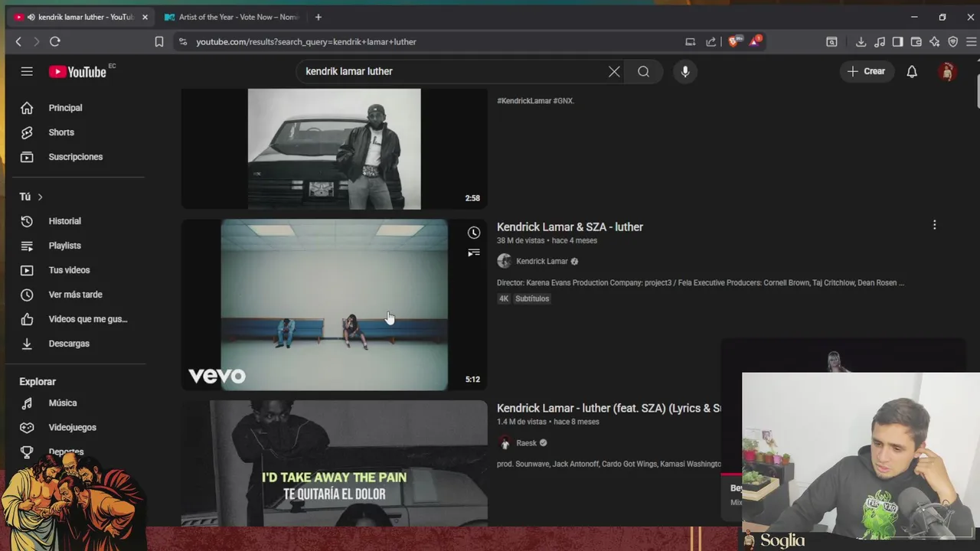980x551 pixels.
Task: Open the YouTube hamburger guide menu
Action: coord(27,71)
